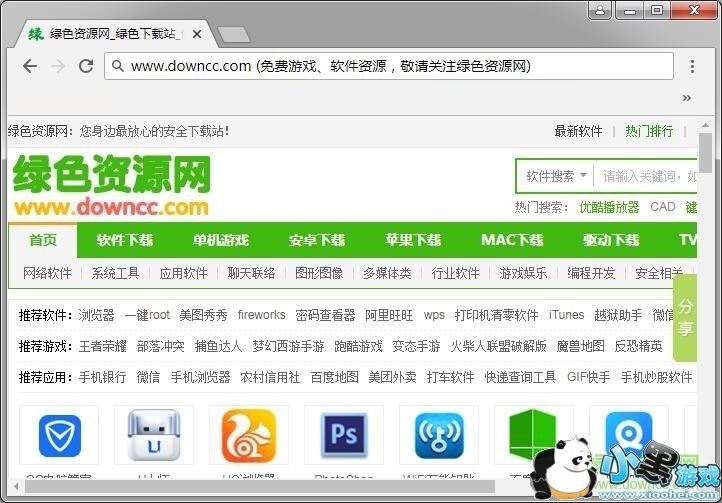Click the 优酷播放器 hot search link
Viewport: 722px width, 503px height.
click(x=609, y=207)
